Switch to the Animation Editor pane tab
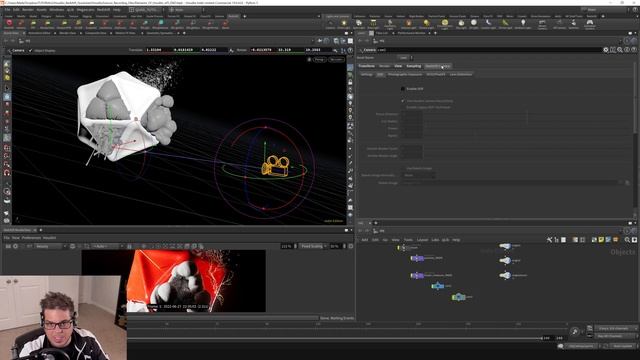Viewport: 640px width, 360px height. [x=39, y=33]
